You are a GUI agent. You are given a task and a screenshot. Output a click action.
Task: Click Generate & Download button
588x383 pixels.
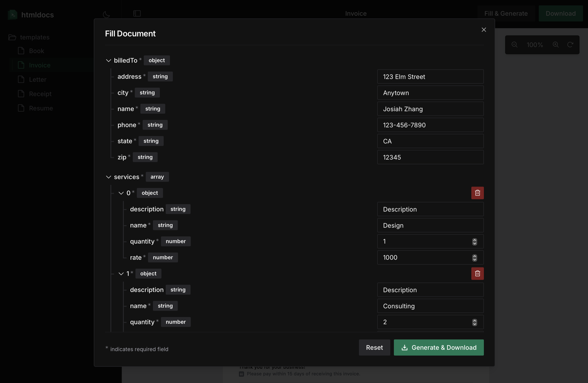pos(438,347)
